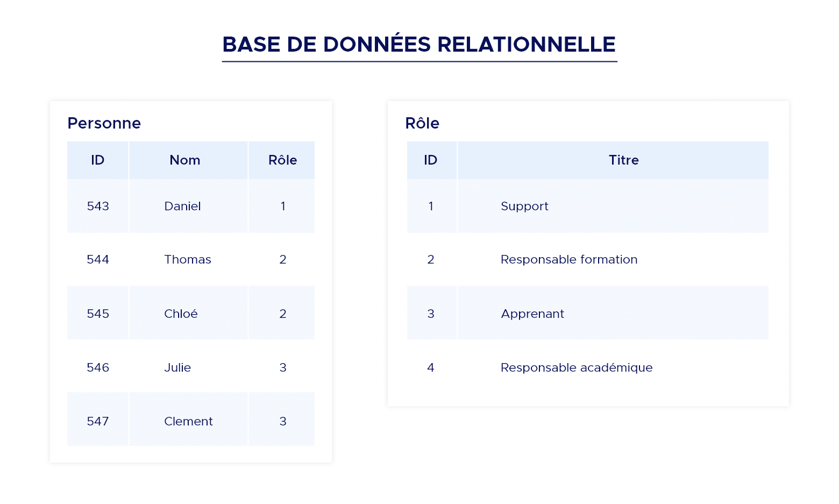Select the 'Chloé' name cell
839x504 pixels.
[181, 314]
